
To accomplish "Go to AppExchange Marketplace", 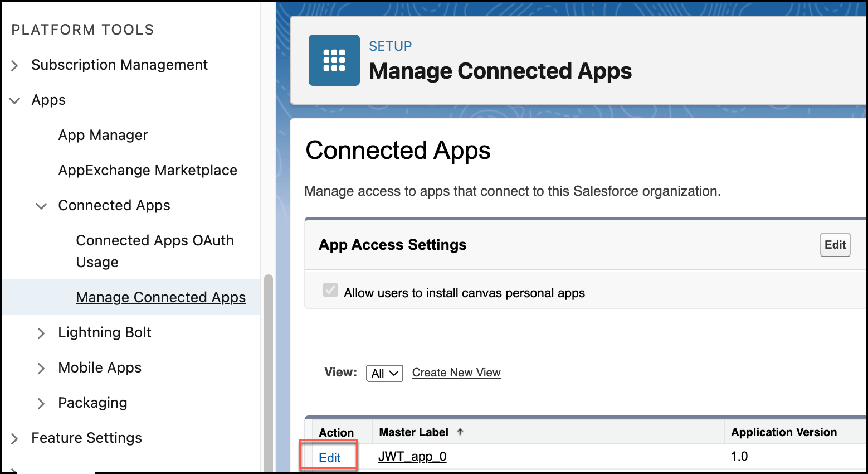I will point(148,171).
